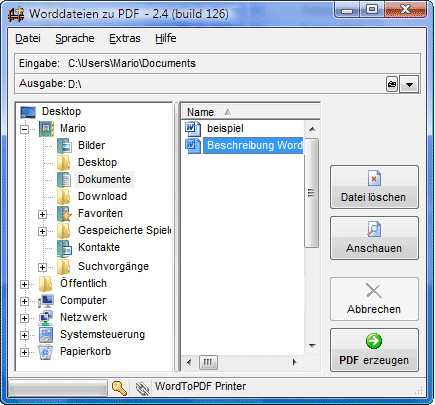
Task: Click the key icon in status bar
Action: point(119,387)
